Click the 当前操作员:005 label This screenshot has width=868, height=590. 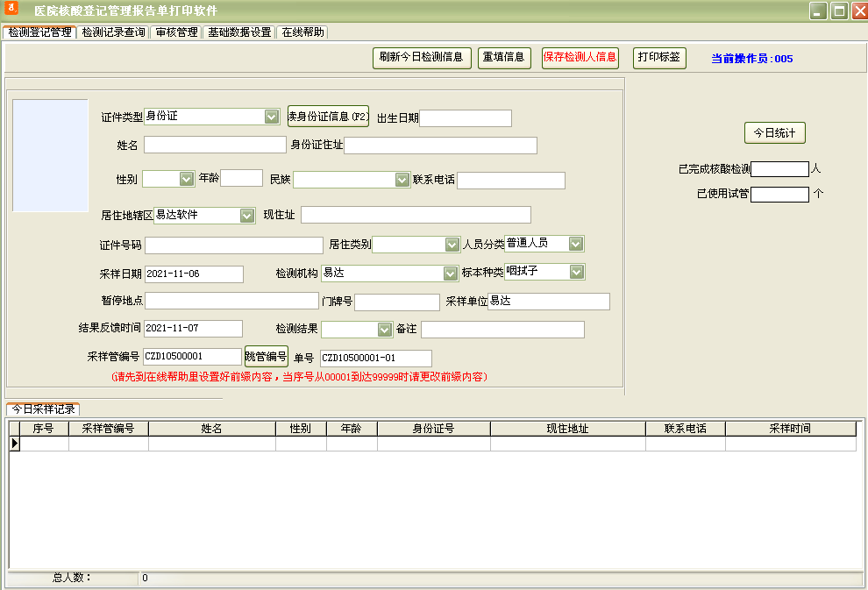click(x=751, y=59)
